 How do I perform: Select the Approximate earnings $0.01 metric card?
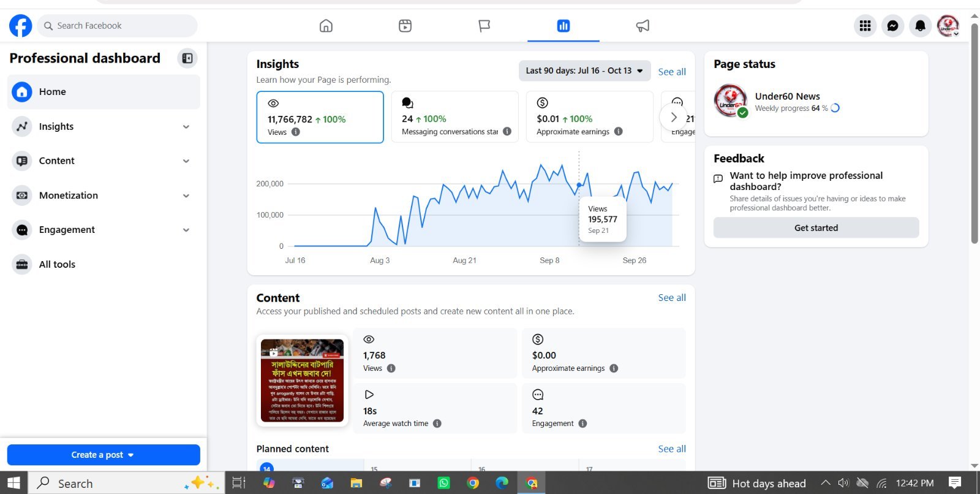point(590,117)
